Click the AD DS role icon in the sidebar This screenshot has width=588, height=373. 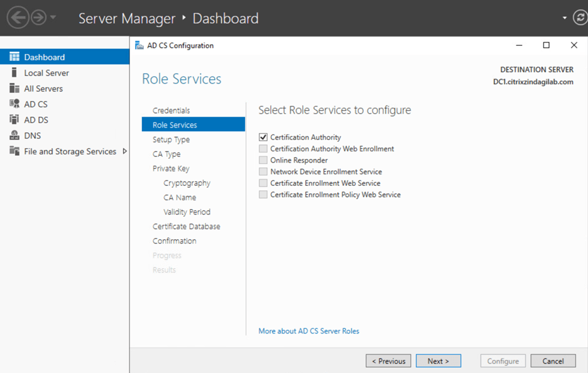[x=14, y=119]
